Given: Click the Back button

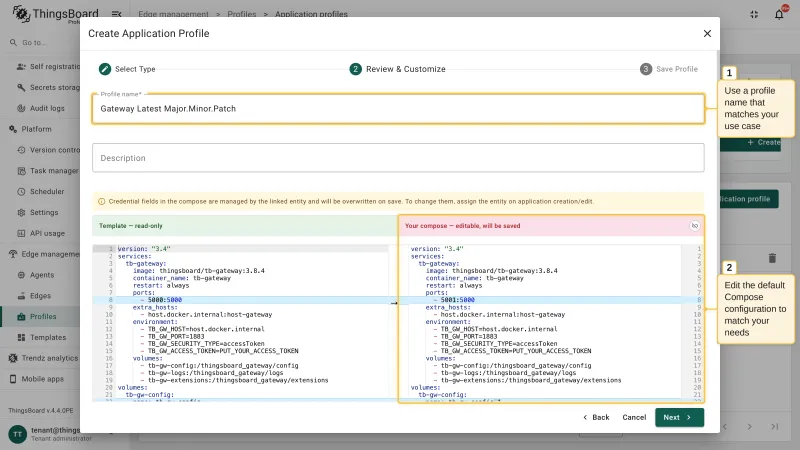Looking at the screenshot, I should pos(596,417).
